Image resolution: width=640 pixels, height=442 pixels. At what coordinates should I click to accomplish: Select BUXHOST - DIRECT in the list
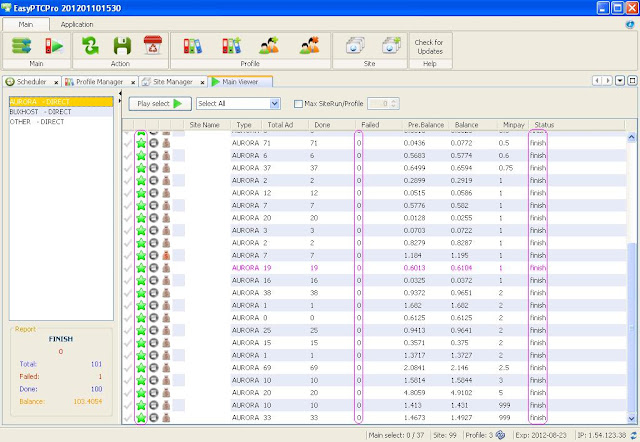tap(40, 112)
